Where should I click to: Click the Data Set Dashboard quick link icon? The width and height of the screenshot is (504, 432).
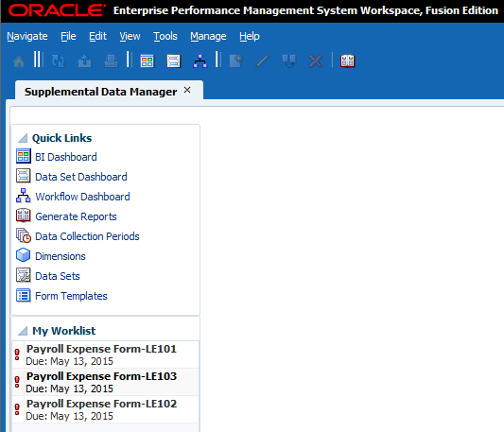point(24,176)
